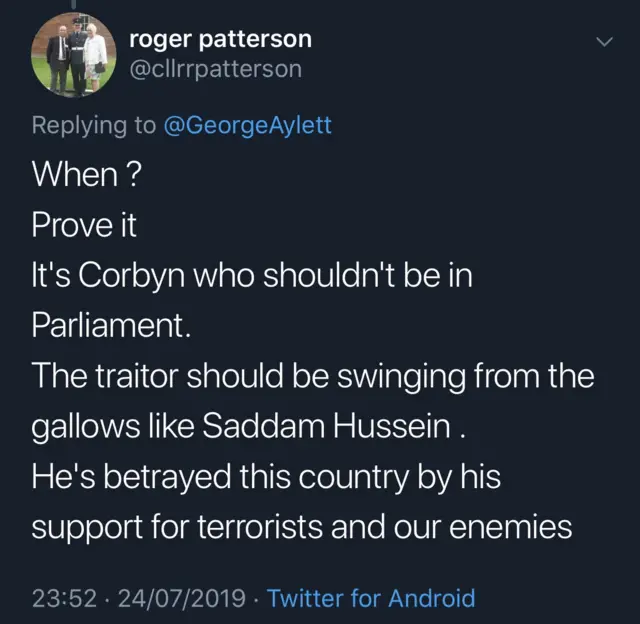Click the word "Parliament." in the tweet

point(107,327)
